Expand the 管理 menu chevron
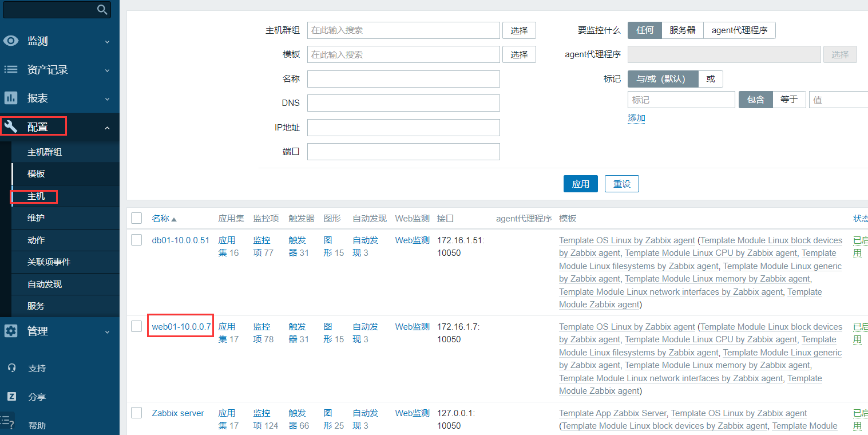This screenshot has height=435, width=868. (107, 331)
